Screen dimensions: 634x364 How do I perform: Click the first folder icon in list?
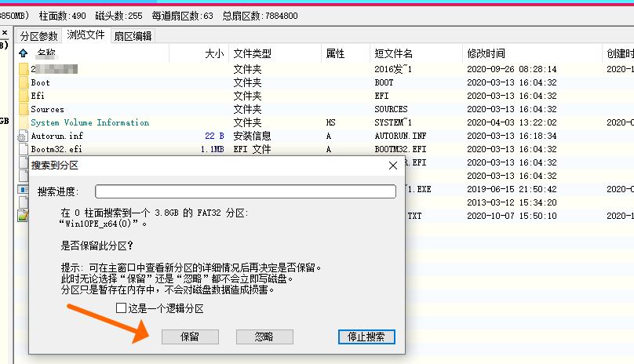(23, 69)
